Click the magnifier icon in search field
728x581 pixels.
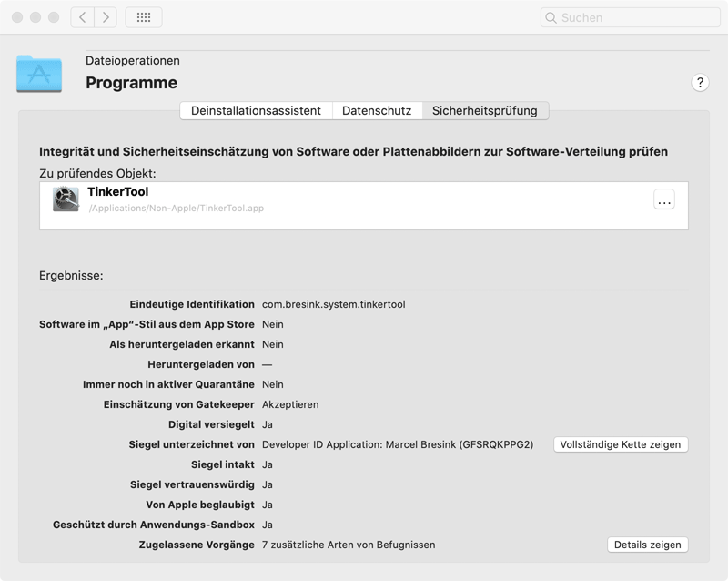(x=551, y=17)
